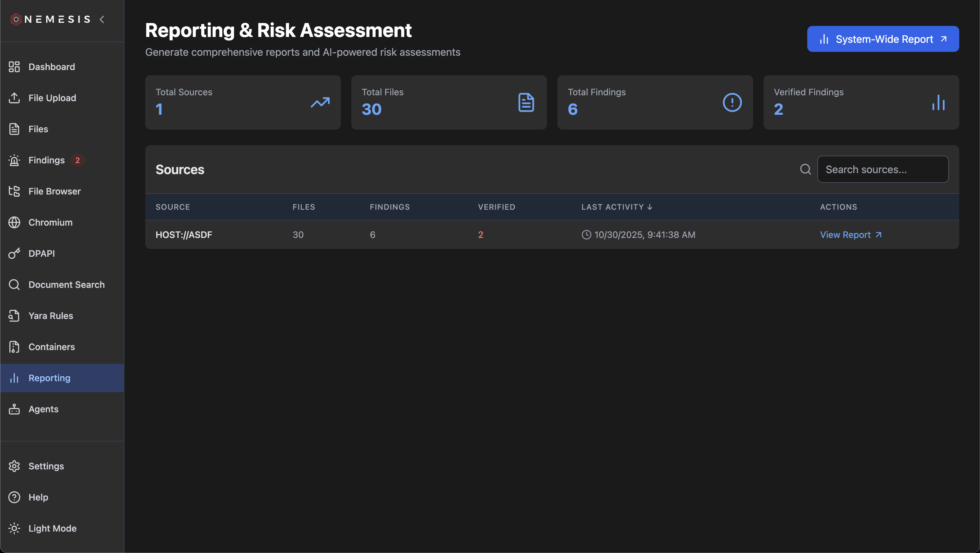Click the Findings alarm bell icon
980x553 pixels.
(14, 160)
